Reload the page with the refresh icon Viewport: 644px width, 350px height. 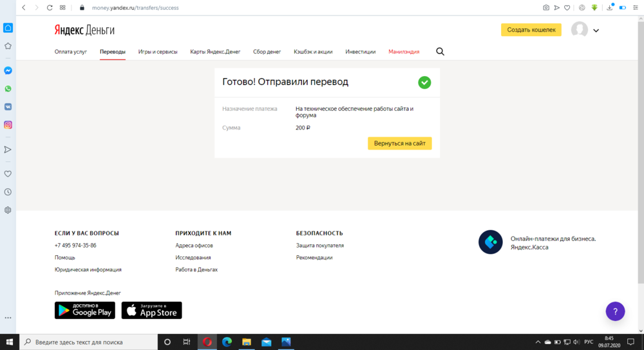[x=50, y=8]
